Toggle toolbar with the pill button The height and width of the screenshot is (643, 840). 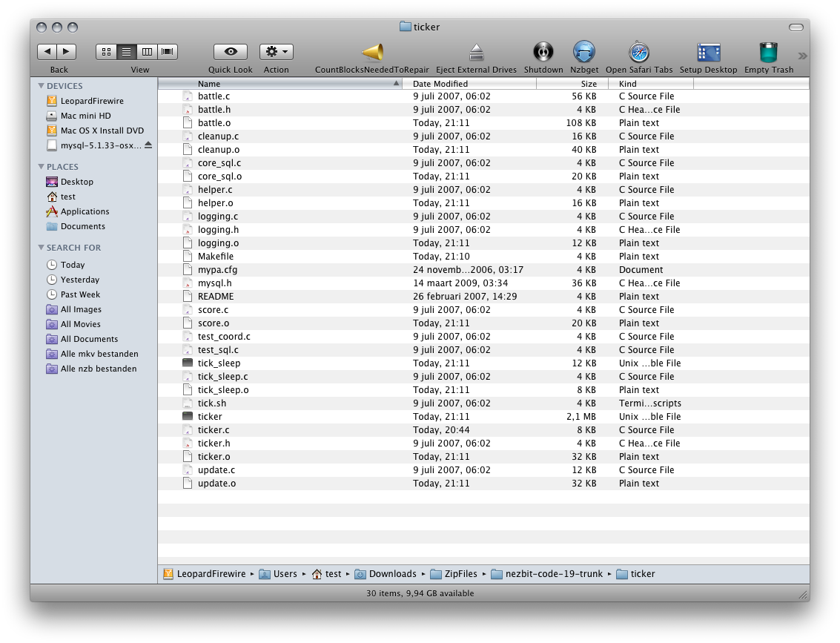point(796,27)
